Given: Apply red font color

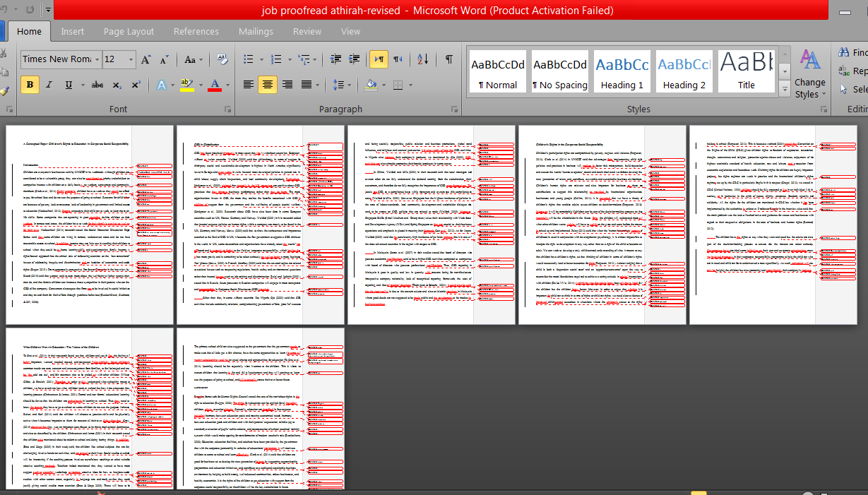Looking at the screenshot, I should (215, 85).
